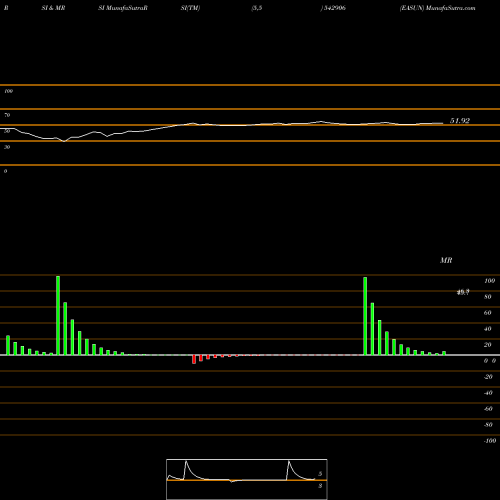Click the tallest green bar on right side

point(365,316)
